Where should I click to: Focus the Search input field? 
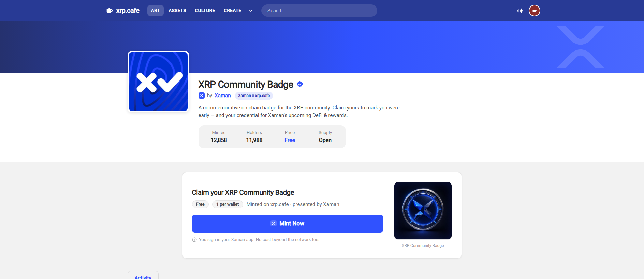coord(319,11)
